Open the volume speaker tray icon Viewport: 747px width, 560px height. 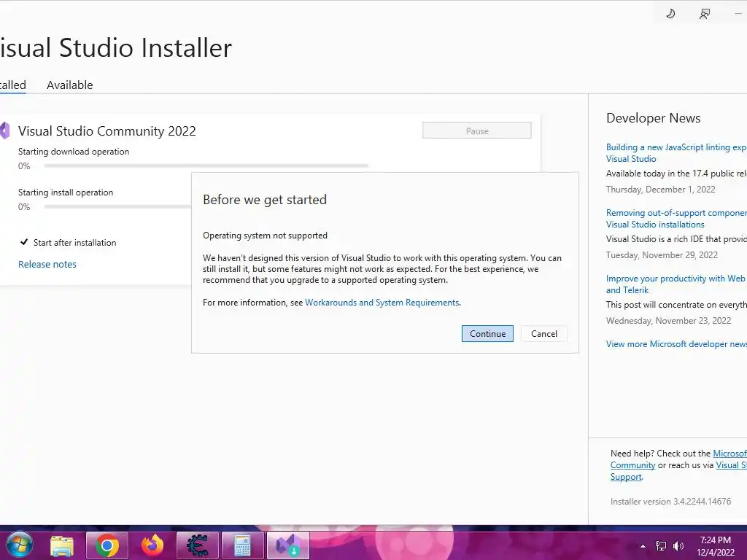[678, 546]
